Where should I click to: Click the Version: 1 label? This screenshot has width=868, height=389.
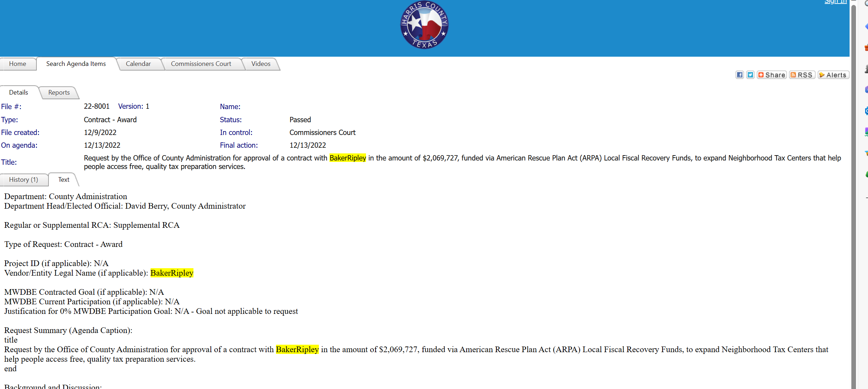point(134,106)
